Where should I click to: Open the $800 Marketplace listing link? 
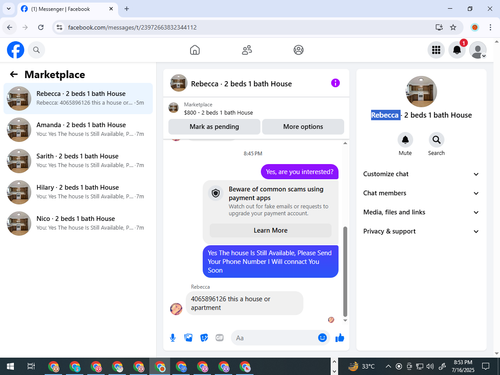(x=218, y=113)
